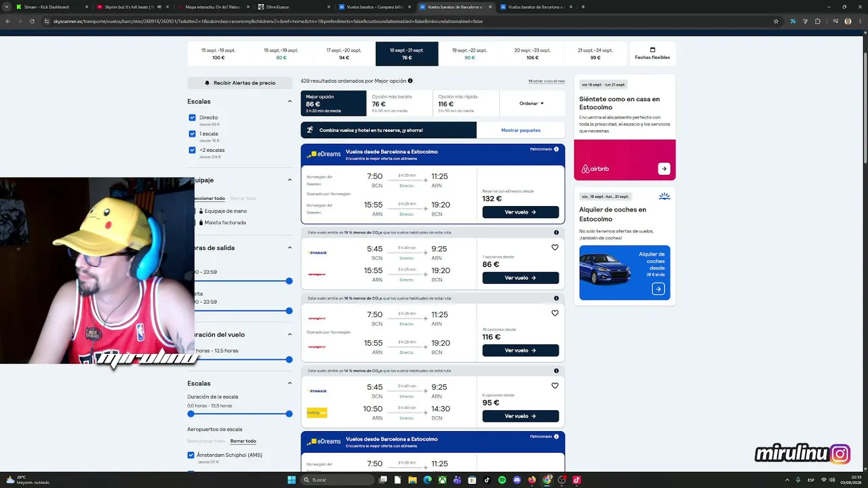Click the blue car image in the rental ad
868x488 pixels.
coord(605,269)
